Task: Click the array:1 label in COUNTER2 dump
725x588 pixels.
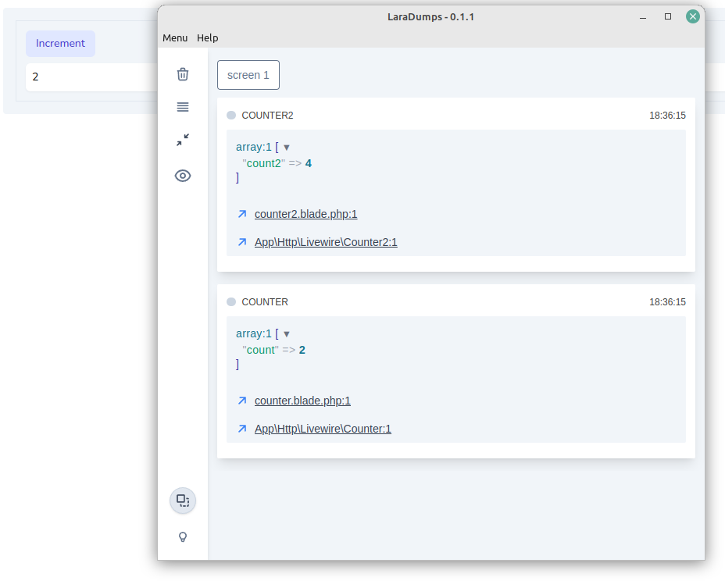Action: click(x=253, y=147)
